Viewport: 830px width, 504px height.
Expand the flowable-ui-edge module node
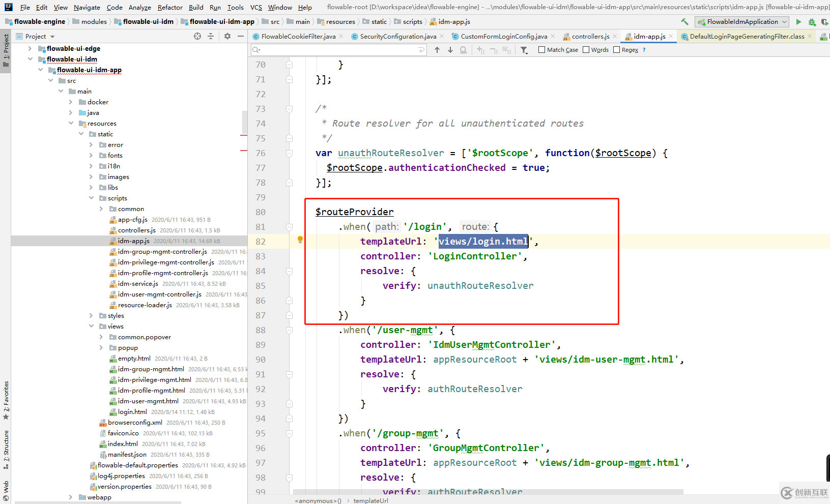[30, 49]
